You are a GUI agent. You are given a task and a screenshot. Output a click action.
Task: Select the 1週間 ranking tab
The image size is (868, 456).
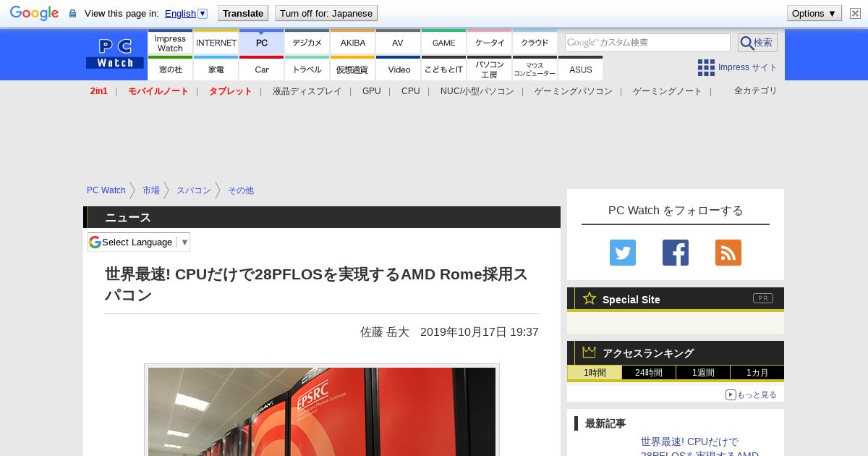703,373
